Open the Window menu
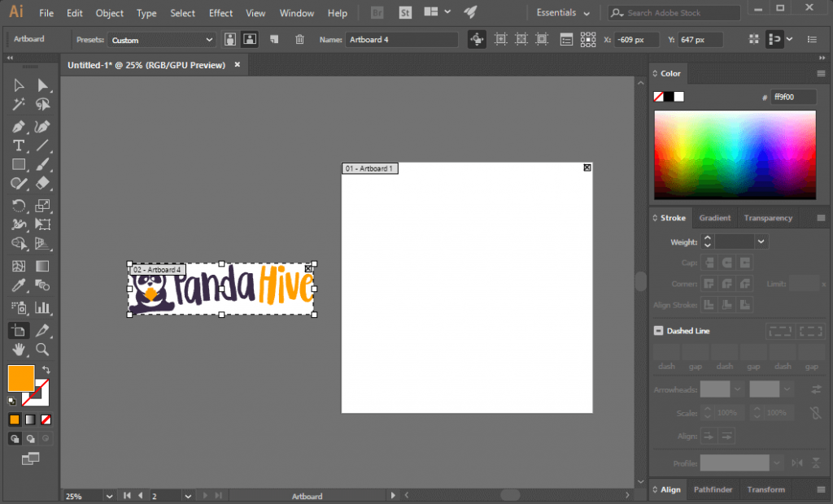The width and height of the screenshot is (833, 504). pos(296,13)
